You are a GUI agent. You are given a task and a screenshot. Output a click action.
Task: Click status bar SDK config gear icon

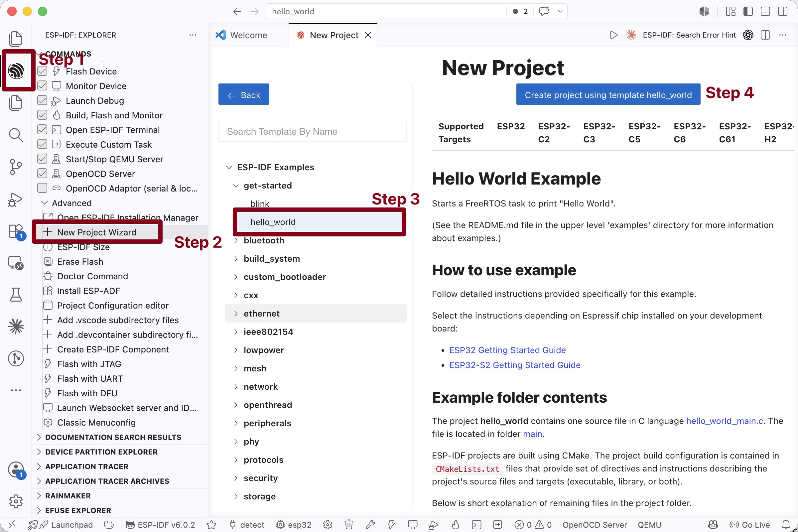(328, 525)
